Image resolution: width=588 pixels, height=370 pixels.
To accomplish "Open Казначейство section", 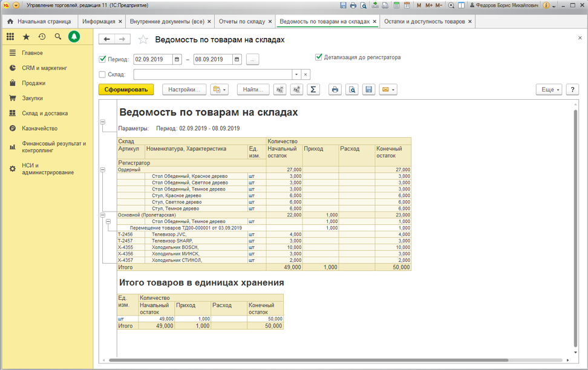I will pos(39,128).
